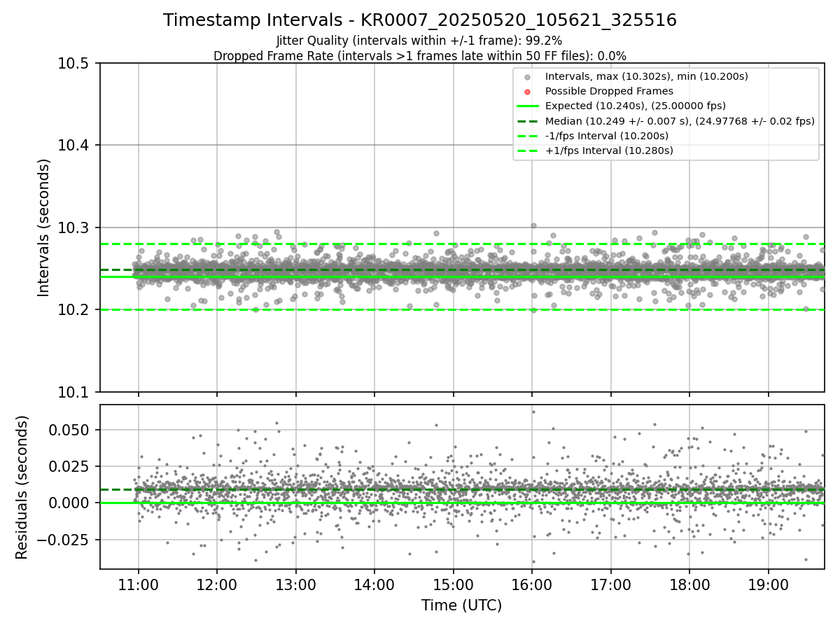
Task: Click the highest interval point just after 16:00 in the top plot
Action: tap(533, 225)
